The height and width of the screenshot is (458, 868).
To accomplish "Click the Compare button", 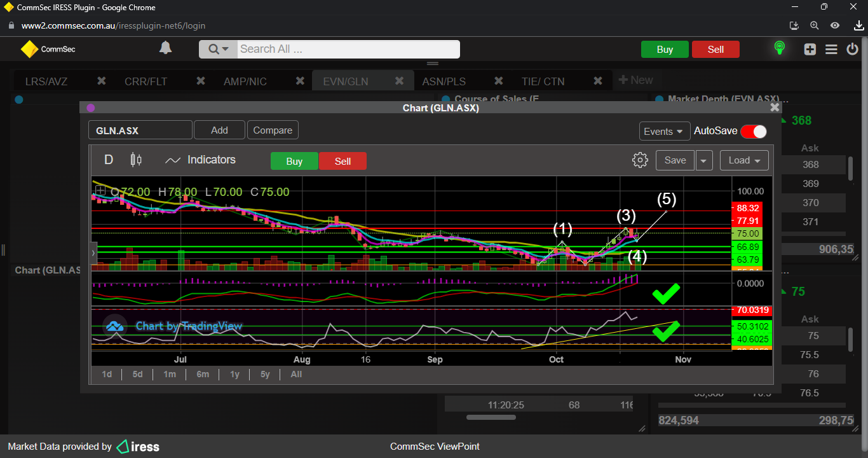I will (273, 130).
